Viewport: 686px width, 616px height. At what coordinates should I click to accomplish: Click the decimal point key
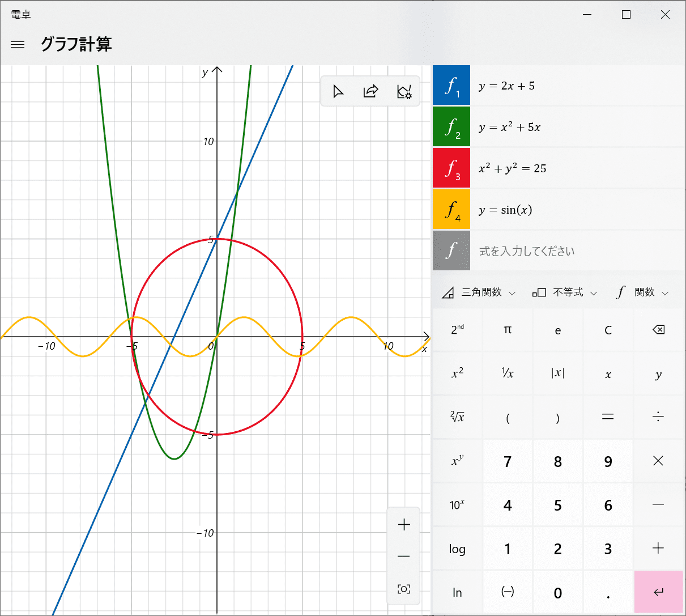click(x=608, y=592)
